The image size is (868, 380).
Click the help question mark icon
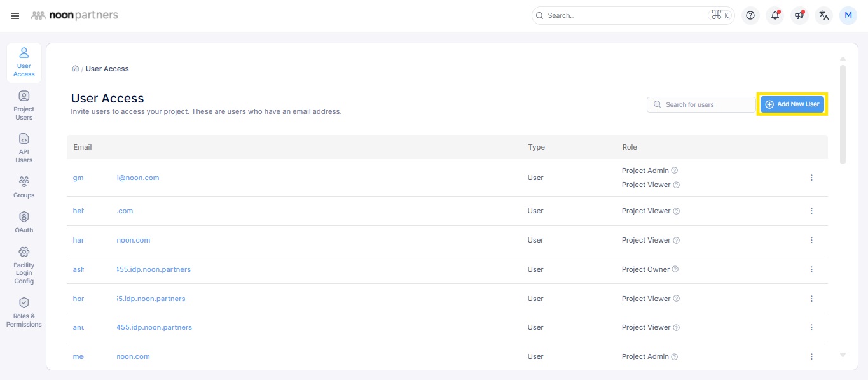(750, 16)
